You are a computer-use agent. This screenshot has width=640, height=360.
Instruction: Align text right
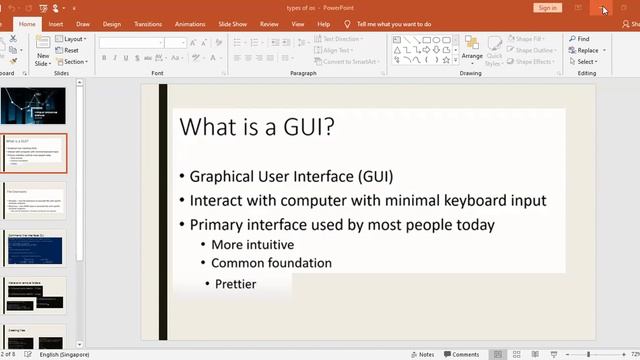[259, 58]
